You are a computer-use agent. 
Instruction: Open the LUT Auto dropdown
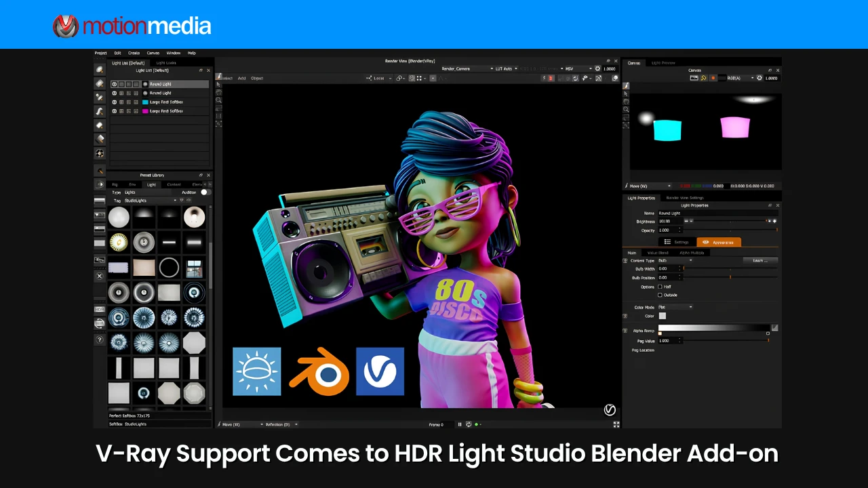[x=507, y=68]
